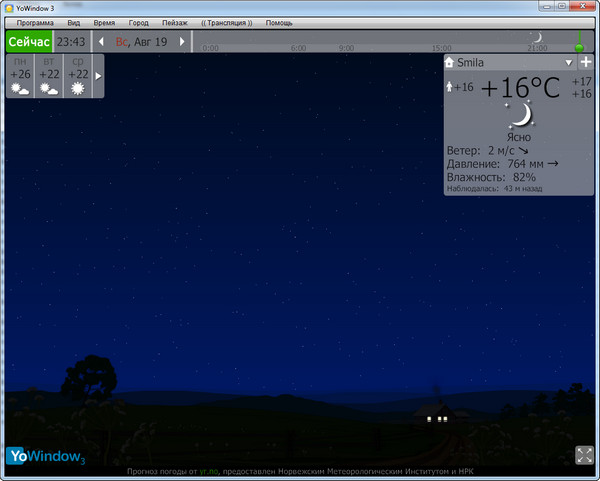The image size is (600, 481).
Task: Open the Программа menu
Action: point(35,22)
